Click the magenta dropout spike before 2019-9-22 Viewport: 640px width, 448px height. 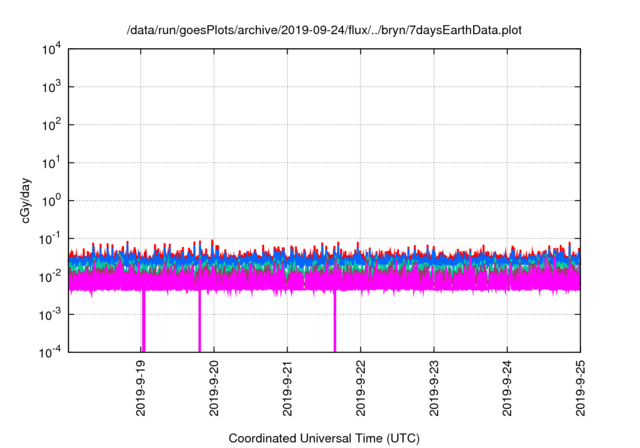335,321
